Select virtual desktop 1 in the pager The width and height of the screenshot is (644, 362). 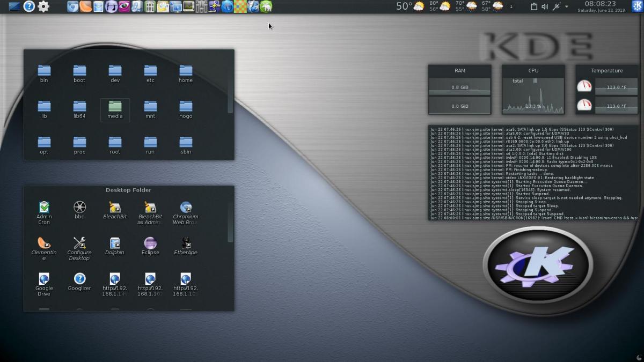coord(511,6)
